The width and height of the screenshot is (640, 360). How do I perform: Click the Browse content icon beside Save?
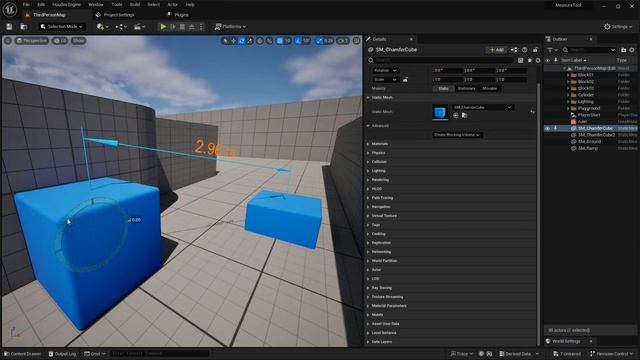(x=24, y=27)
